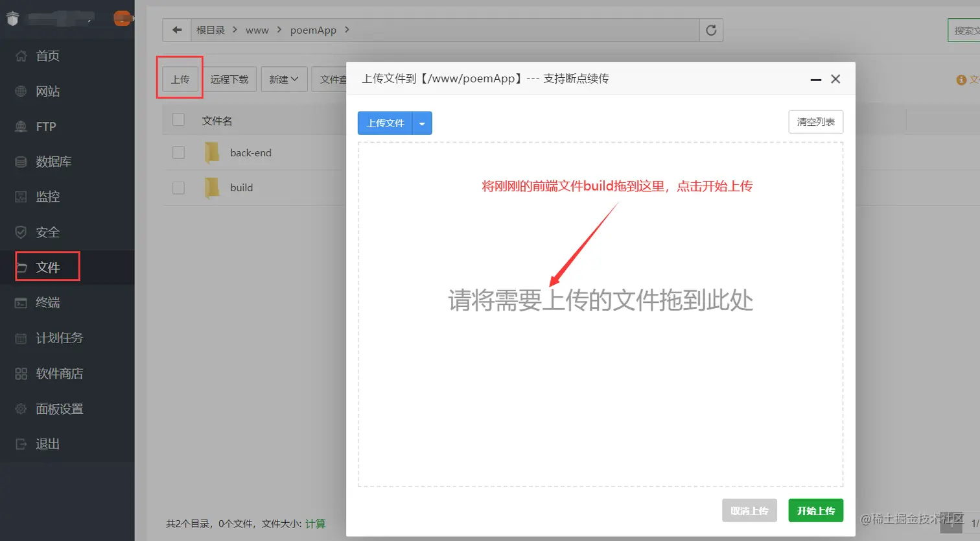Click the search field at top right
The image size is (980, 541).
point(964,30)
